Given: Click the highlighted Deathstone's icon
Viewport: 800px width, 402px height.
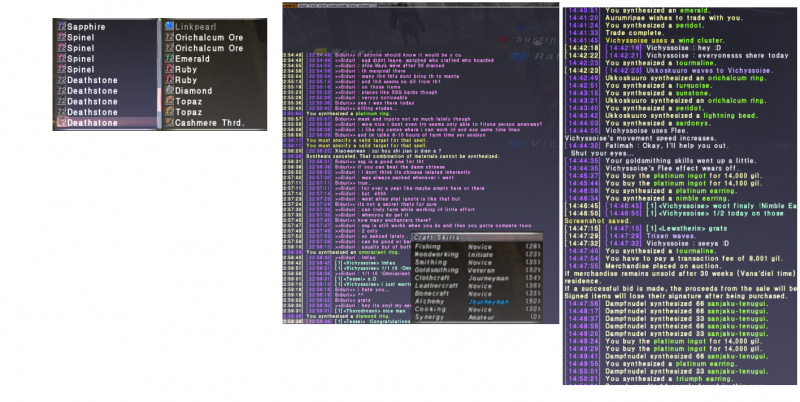Looking at the screenshot, I should (x=62, y=123).
